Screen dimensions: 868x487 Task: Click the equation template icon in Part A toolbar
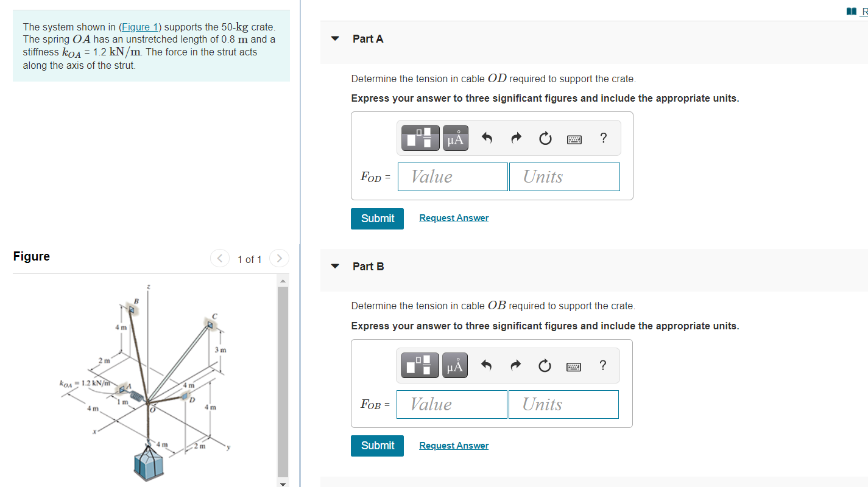coord(419,138)
